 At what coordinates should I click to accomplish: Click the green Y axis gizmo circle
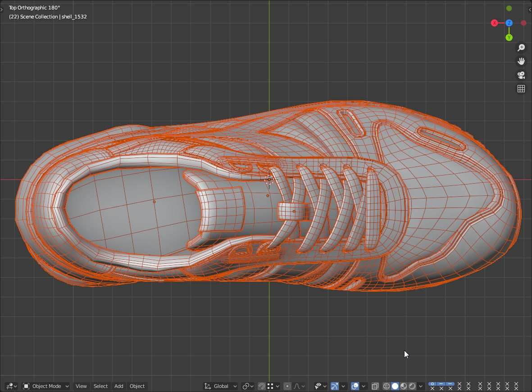click(x=509, y=38)
